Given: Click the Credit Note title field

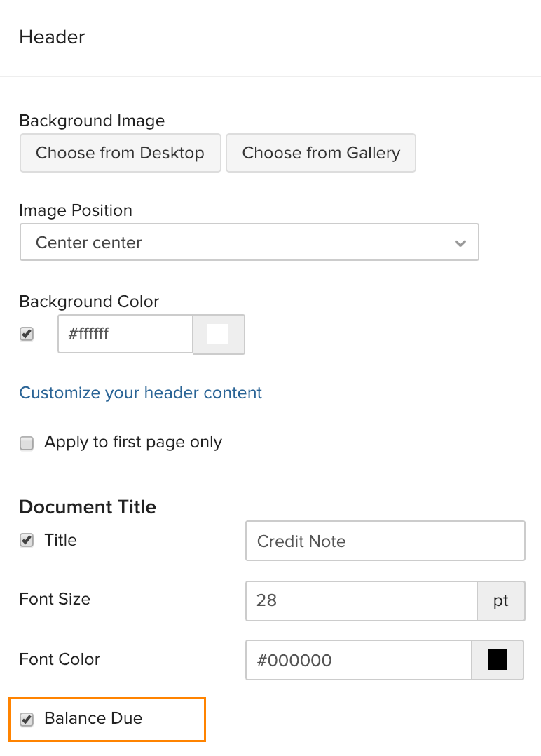Looking at the screenshot, I should click(x=385, y=541).
